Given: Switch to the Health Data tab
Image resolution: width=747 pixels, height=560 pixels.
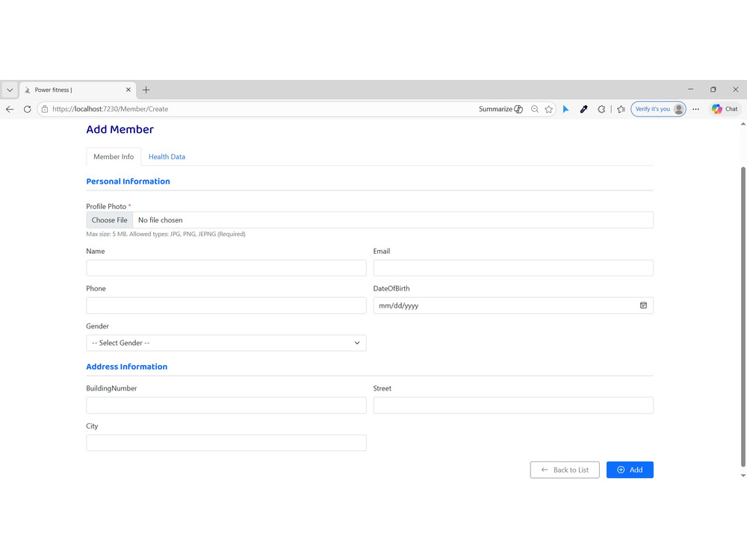Looking at the screenshot, I should point(167,157).
